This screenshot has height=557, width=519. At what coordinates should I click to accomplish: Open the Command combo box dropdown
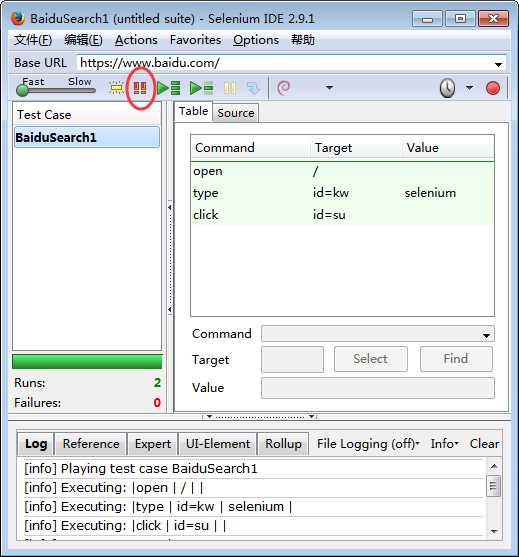(x=486, y=335)
